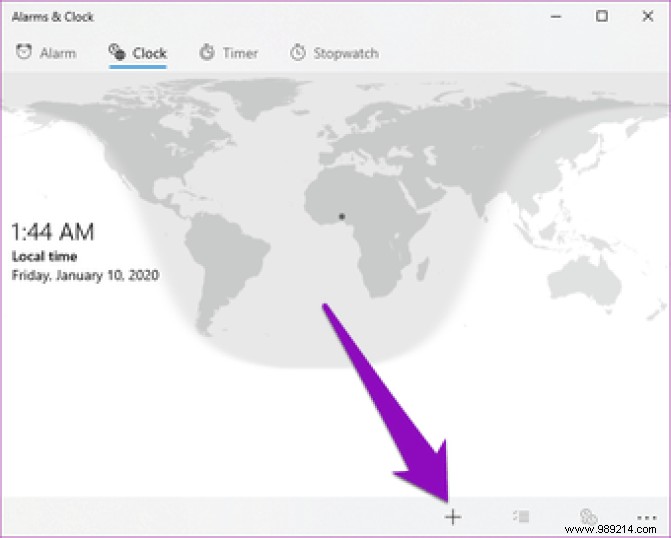Go to the Stopwatch tab
671x538 pixels.
tap(334, 53)
